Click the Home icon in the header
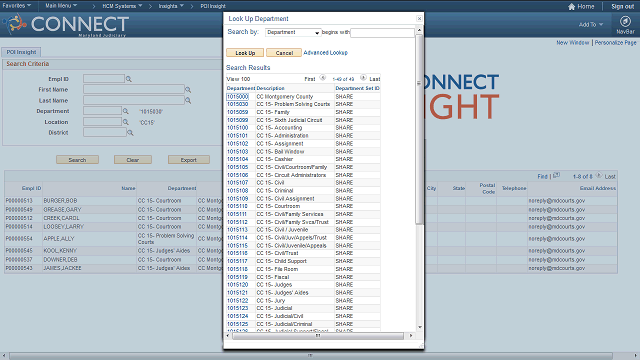 click(571, 7)
